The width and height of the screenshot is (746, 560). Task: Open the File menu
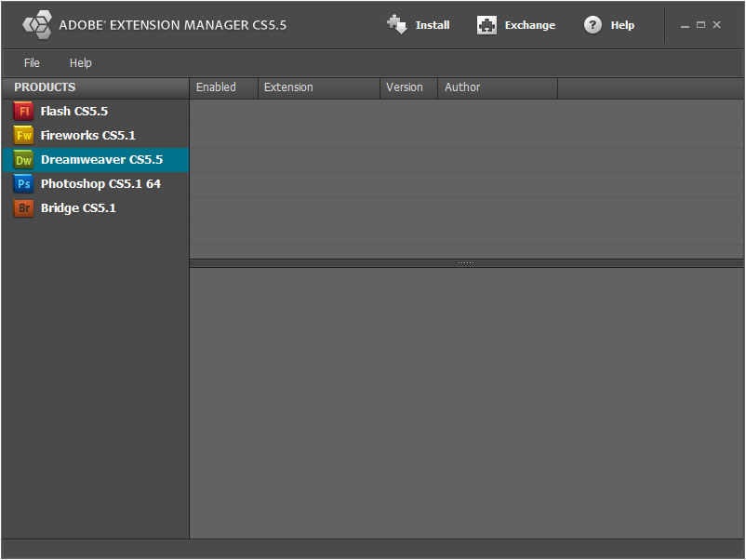(x=32, y=62)
